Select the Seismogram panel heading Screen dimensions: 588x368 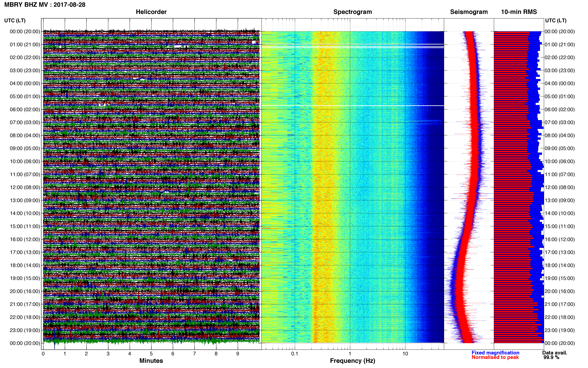469,12
